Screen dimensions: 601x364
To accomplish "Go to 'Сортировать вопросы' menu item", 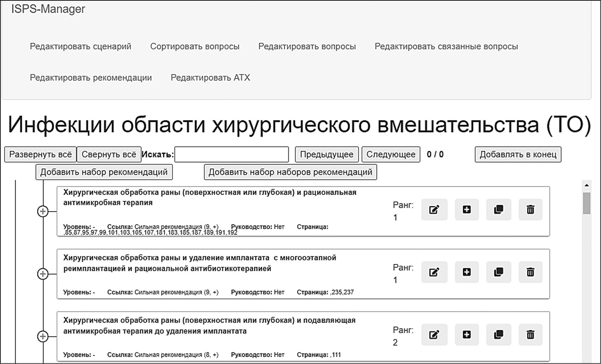I will [194, 46].
